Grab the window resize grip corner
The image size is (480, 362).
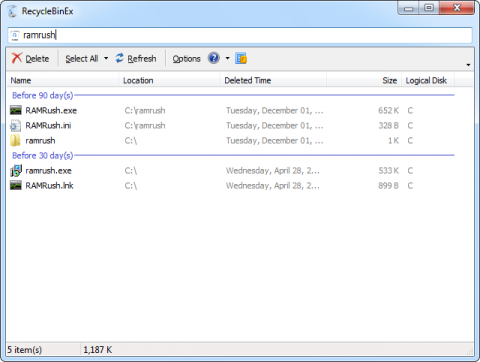click(470, 352)
